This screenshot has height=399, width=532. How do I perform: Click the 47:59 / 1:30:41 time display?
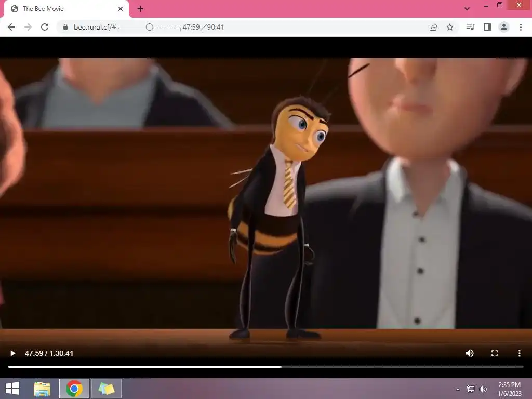[49, 353]
